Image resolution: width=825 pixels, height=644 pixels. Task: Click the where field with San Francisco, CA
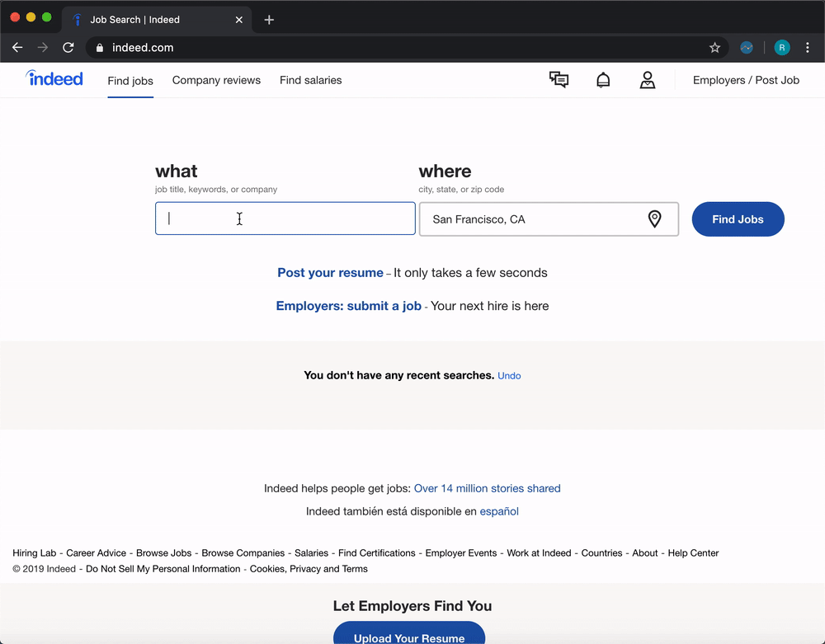pyautogui.click(x=549, y=219)
